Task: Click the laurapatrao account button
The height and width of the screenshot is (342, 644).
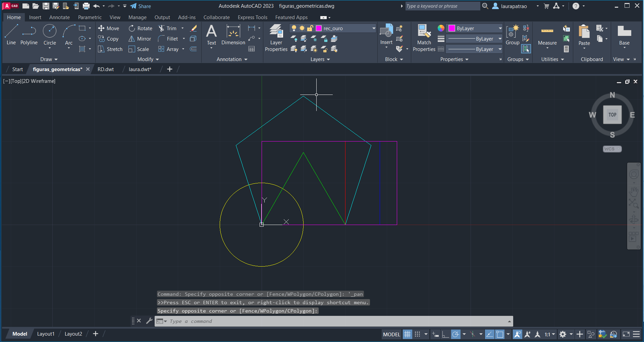Action: (x=509, y=6)
